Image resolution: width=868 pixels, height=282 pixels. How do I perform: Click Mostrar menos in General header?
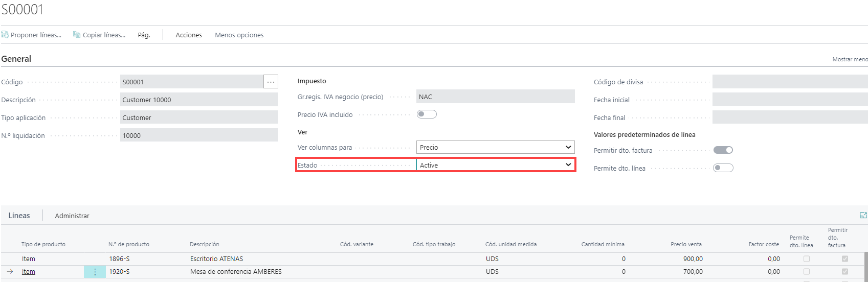[x=849, y=59]
